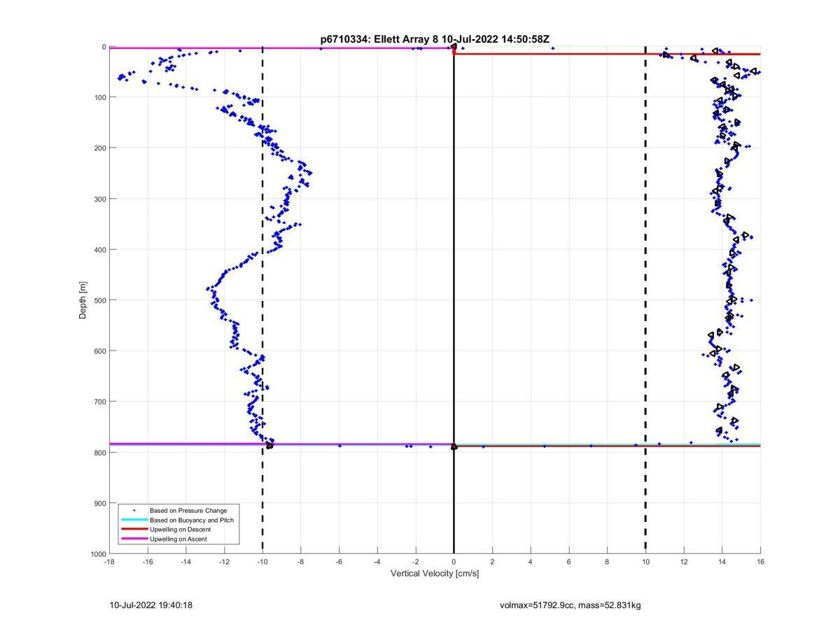Click velocity axis tick label "-10"

[x=262, y=562]
